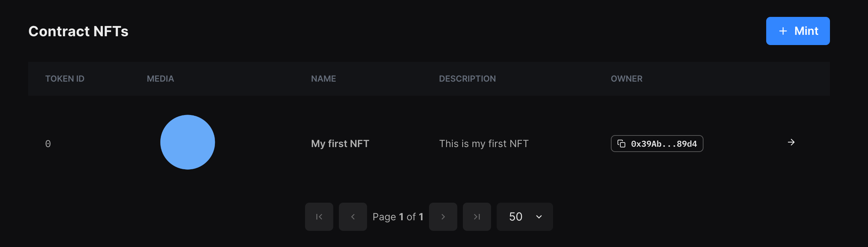Screen dimensions: 868x247
Task: Click the TOKEN ID column header
Action: point(65,79)
